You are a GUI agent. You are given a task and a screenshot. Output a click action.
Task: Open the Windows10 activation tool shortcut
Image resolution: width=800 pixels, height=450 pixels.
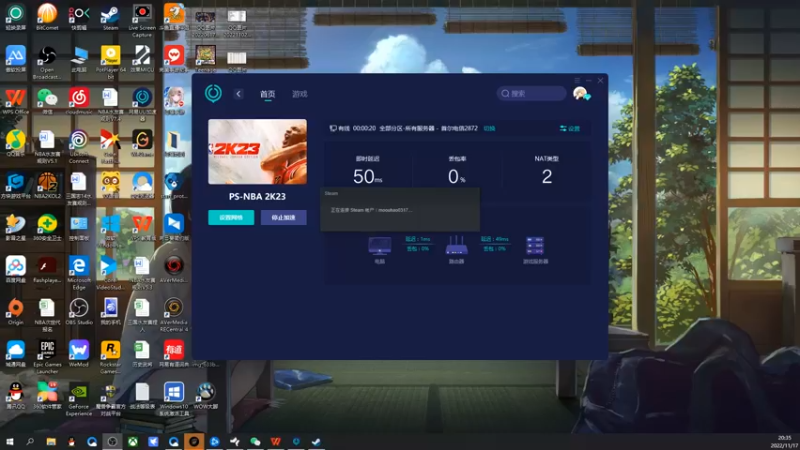173,399
